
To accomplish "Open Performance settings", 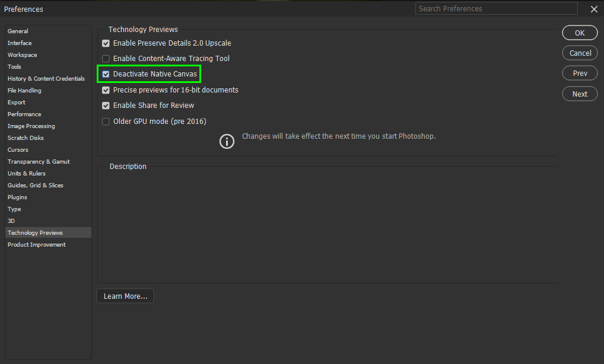I will tap(24, 114).
